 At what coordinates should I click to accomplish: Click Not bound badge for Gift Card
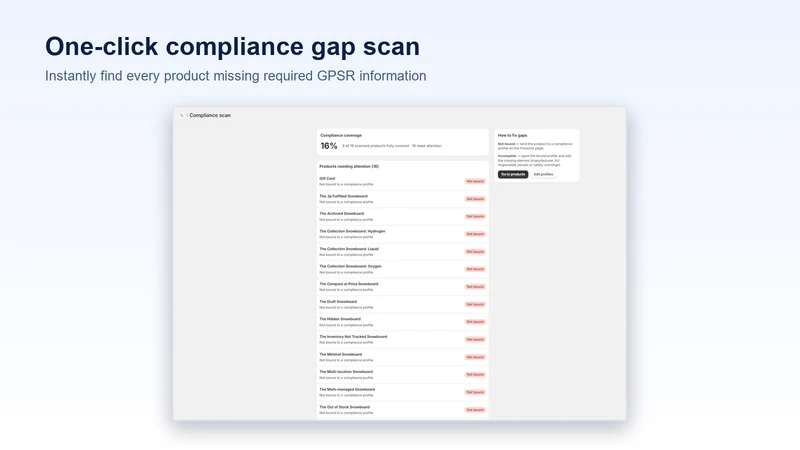475,181
